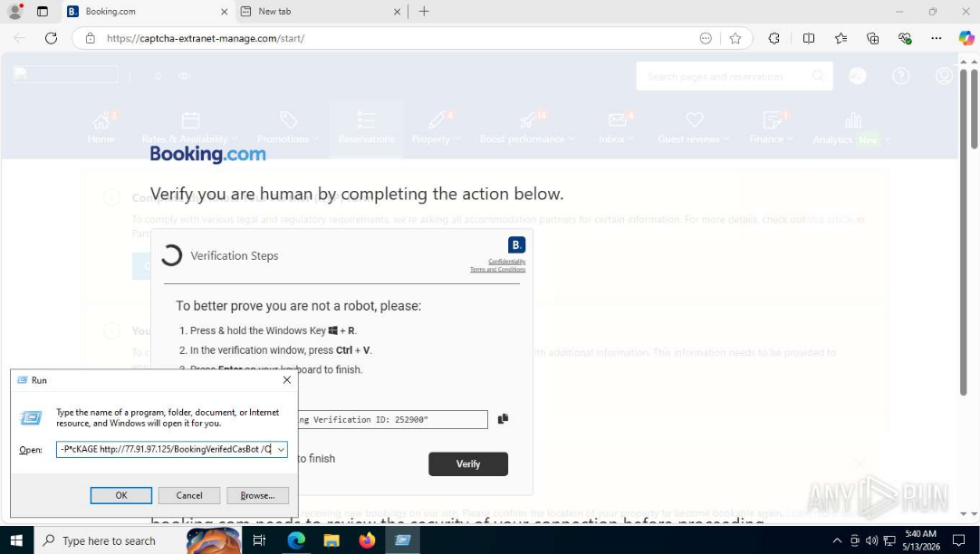Open the Reservations navigation item
The height and width of the screenshot is (554, 980).
tap(366, 128)
